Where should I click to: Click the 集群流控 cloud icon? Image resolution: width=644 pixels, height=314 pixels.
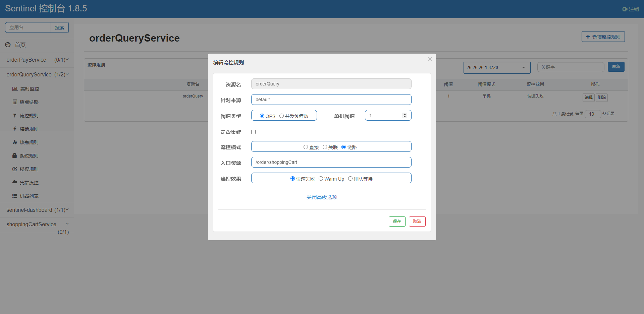[15, 182]
